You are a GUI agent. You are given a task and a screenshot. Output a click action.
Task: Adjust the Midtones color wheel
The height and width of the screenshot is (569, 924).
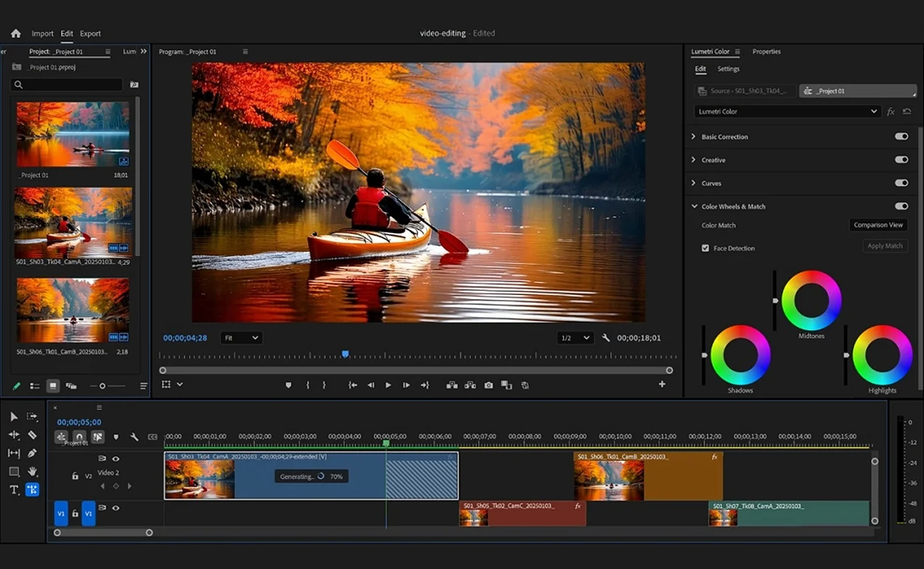click(x=811, y=300)
